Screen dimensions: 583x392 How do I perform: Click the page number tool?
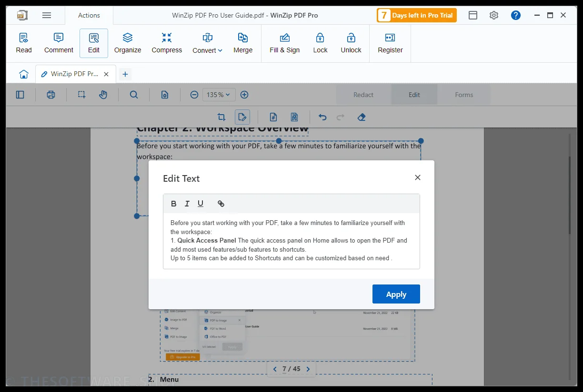pos(273,117)
